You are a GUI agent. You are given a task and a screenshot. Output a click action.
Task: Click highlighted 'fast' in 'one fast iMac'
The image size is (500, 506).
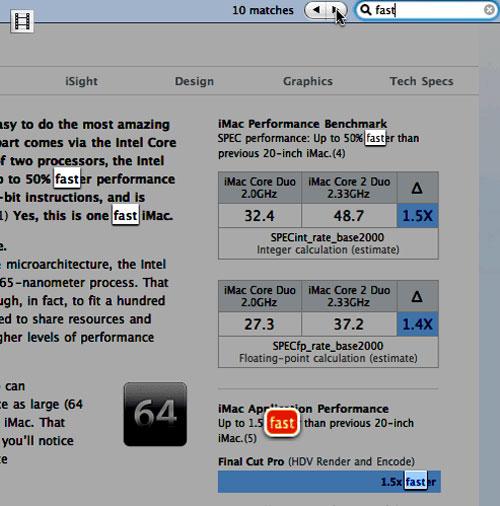[125, 215]
